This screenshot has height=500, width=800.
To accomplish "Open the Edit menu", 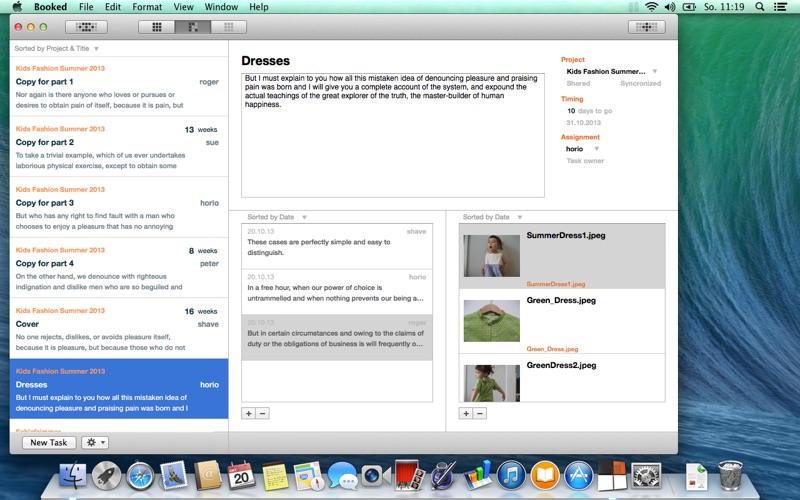I will coord(113,7).
